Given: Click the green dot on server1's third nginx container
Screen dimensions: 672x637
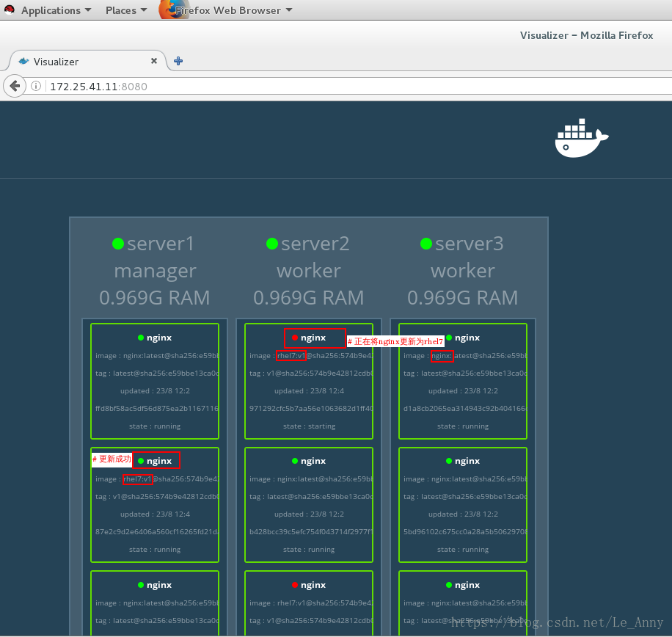Looking at the screenshot, I should click(x=141, y=585).
